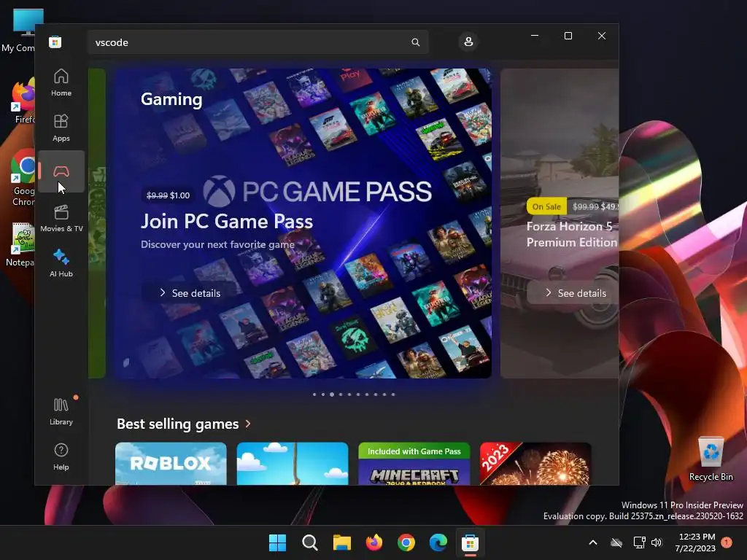Open the Home section in sidebar
747x560 pixels.
point(61,82)
